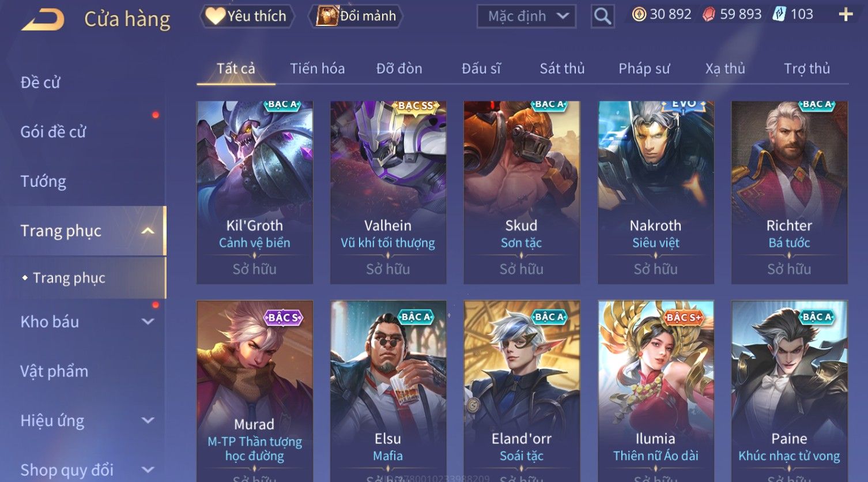Click the blue voucher icon showing 103
This screenshot has height=482, width=868.
click(779, 14)
